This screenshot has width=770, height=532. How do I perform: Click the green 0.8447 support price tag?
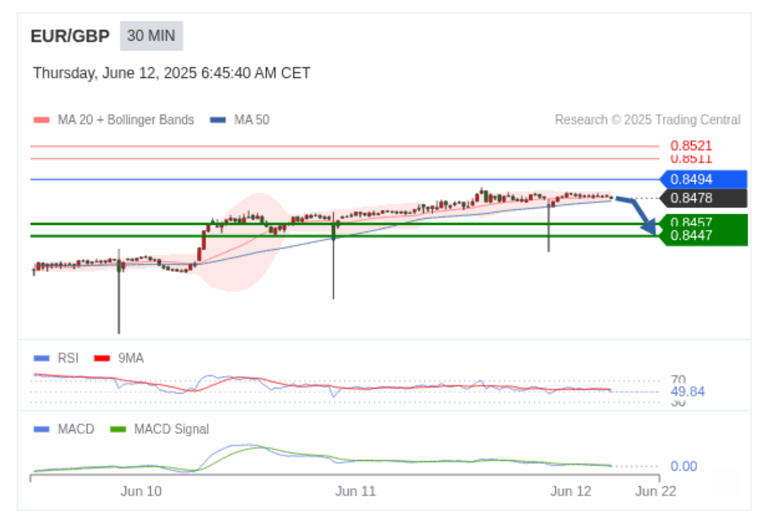pos(703,236)
